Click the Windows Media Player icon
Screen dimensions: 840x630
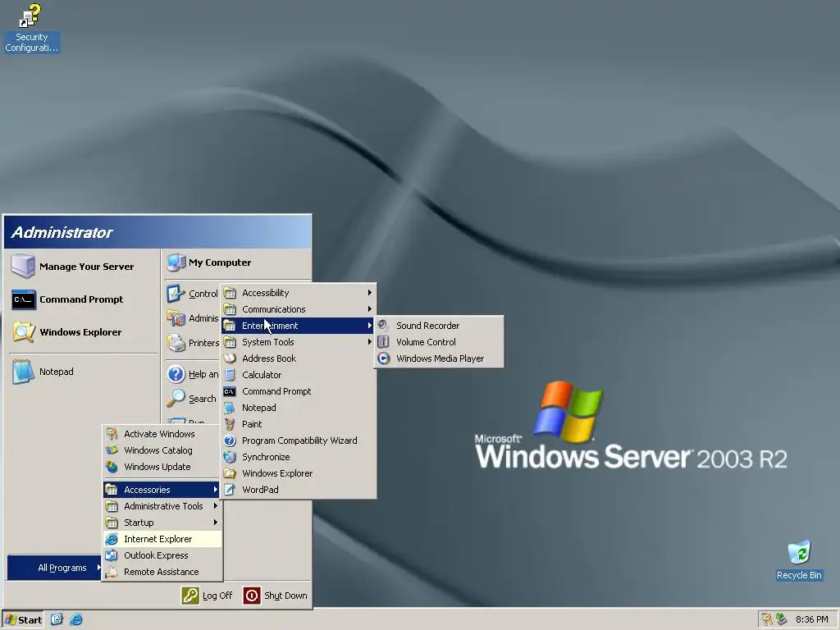click(383, 358)
